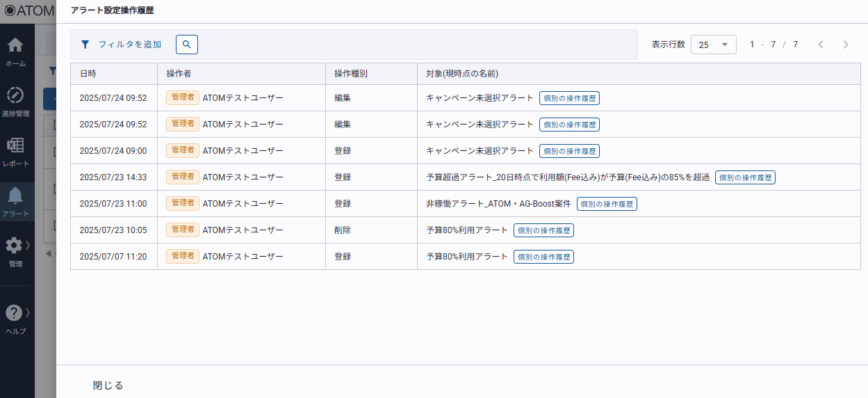The height and width of the screenshot is (398, 868).
Task: Open the レポート report sidebar icon
Action: point(15,146)
